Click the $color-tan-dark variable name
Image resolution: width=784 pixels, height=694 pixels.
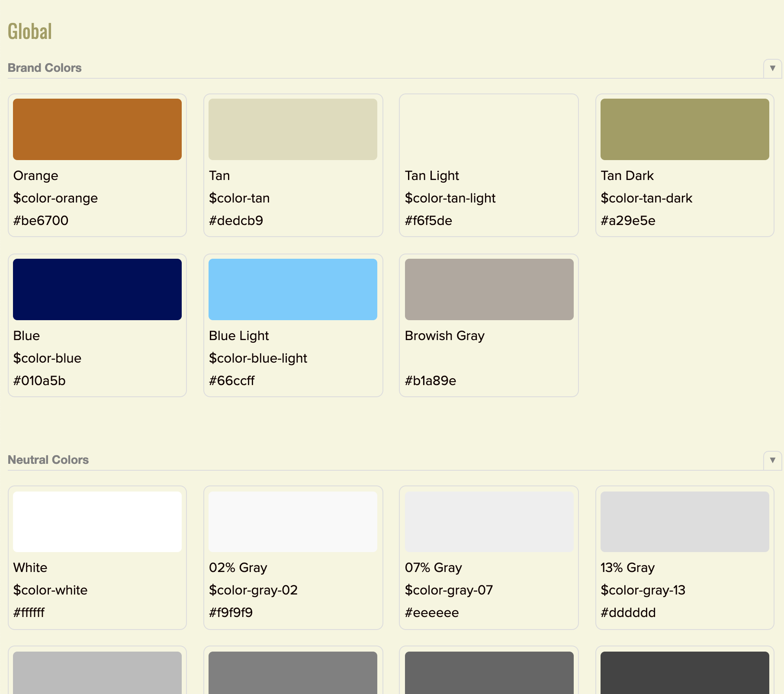(646, 198)
